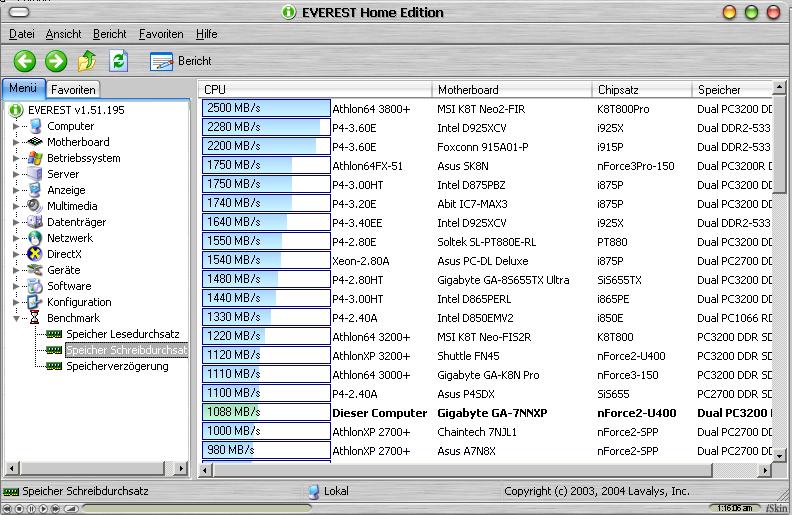
Task: Click the Bericht report toolbar button
Action: pyautogui.click(x=180, y=61)
